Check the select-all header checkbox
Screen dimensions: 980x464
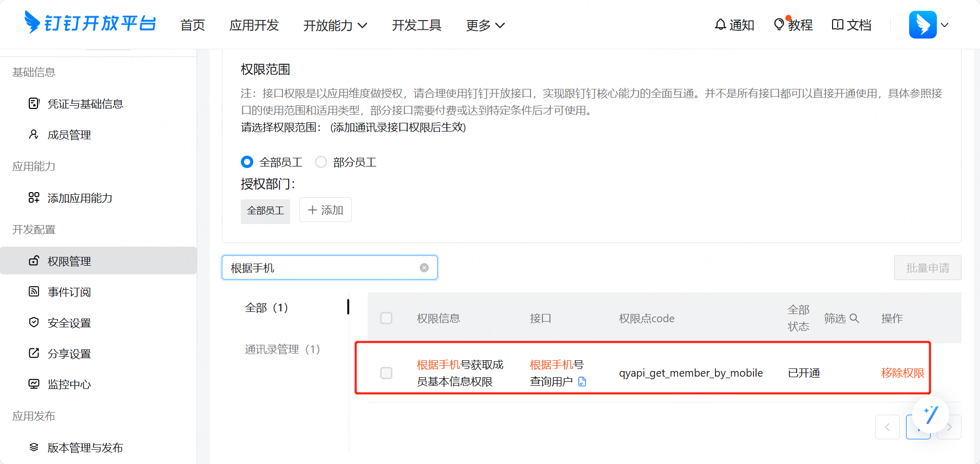(386, 318)
